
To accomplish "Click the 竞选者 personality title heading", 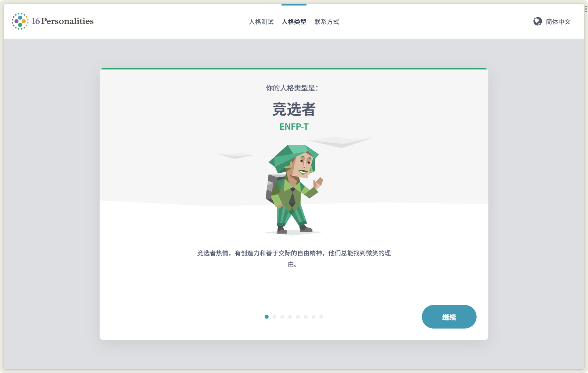I will pos(294,109).
